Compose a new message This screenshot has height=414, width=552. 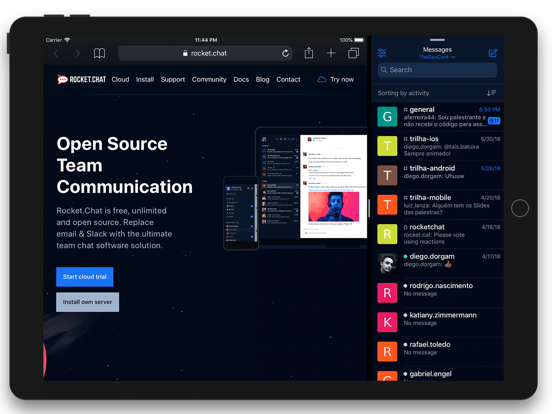(x=493, y=53)
